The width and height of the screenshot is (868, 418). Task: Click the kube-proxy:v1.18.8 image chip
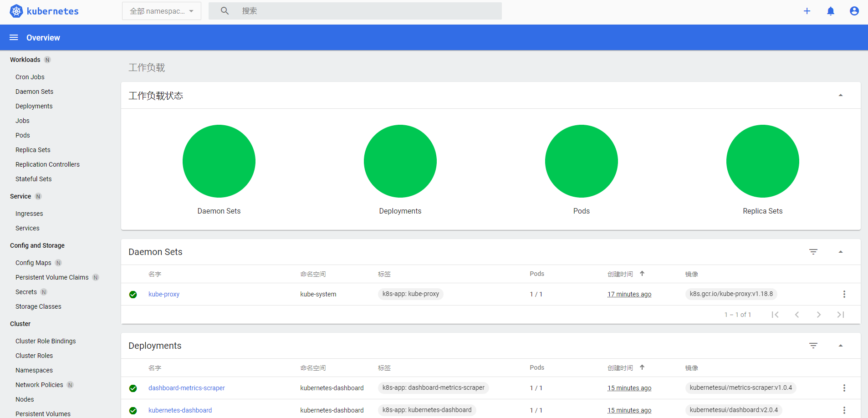(x=731, y=294)
